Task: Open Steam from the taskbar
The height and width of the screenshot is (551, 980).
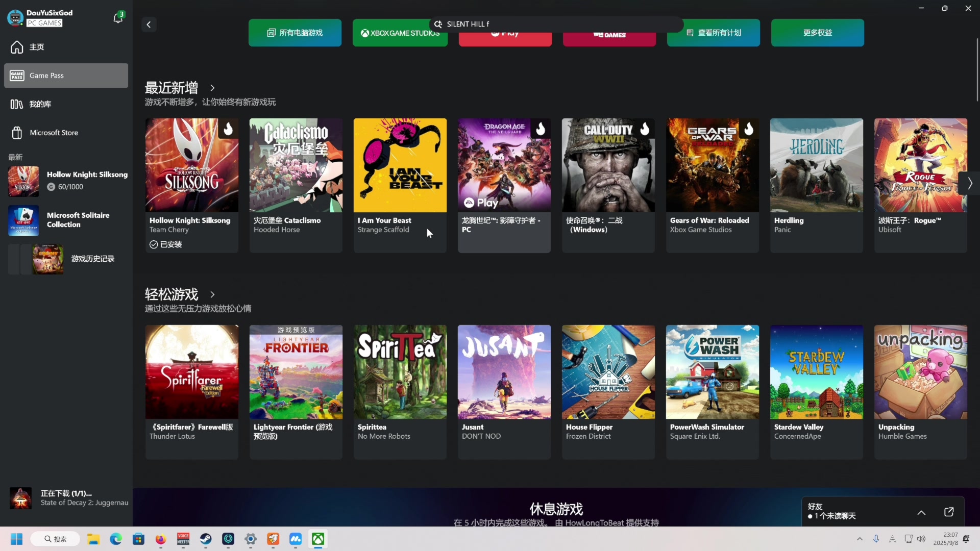Action: [206, 539]
